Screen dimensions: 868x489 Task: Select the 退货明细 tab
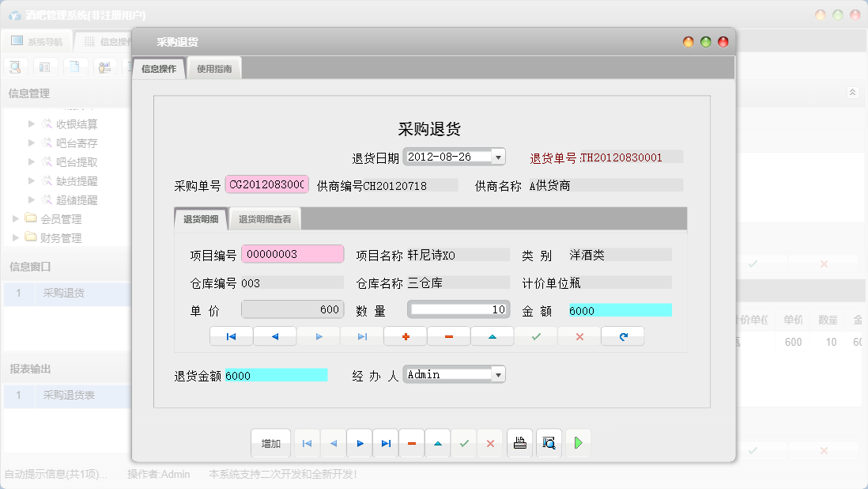(x=201, y=219)
